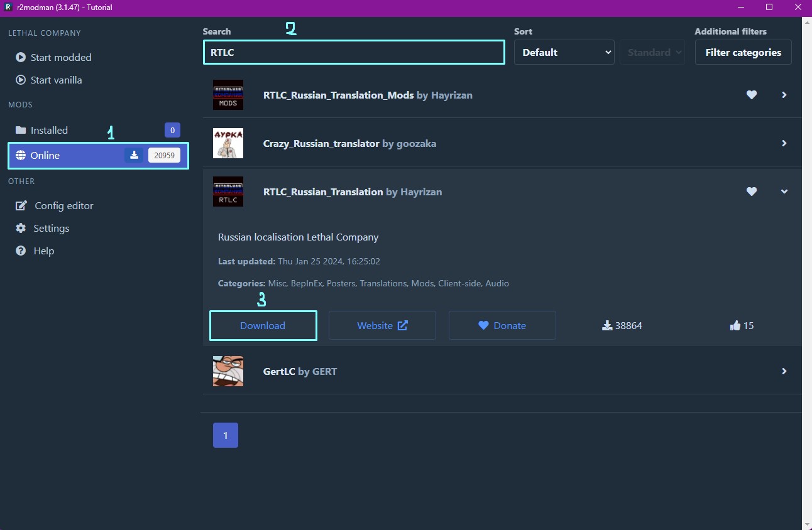Collapse the RTLC_Russian_Translation entry chevron
The image size is (812, 530).
click(784, 192)
